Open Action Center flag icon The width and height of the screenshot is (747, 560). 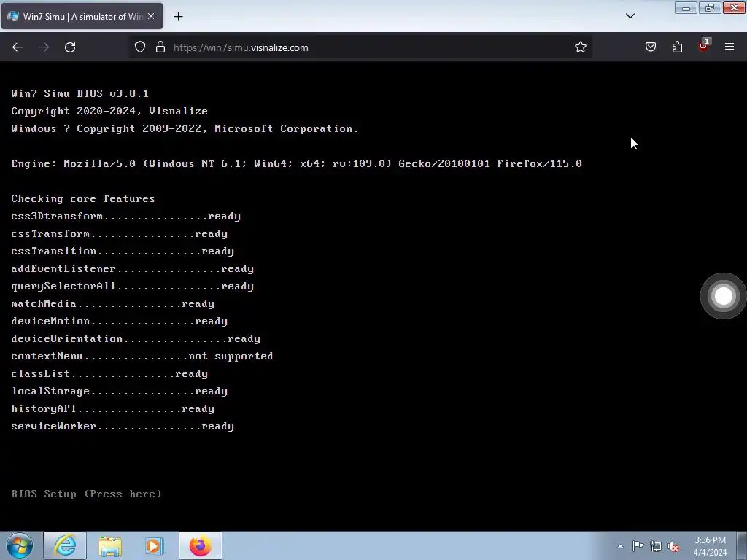coord(638,546)
